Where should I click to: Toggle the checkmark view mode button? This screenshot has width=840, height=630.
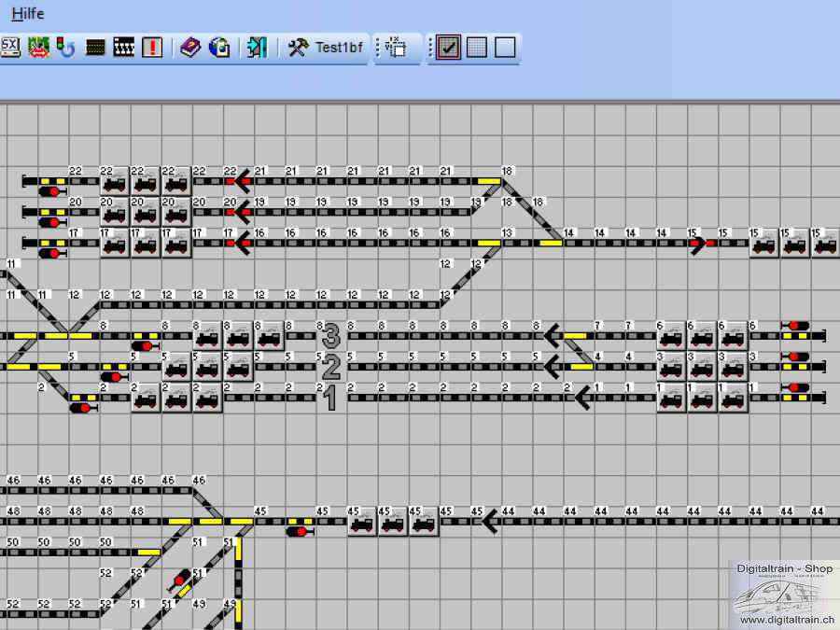[x=448, y=48]
